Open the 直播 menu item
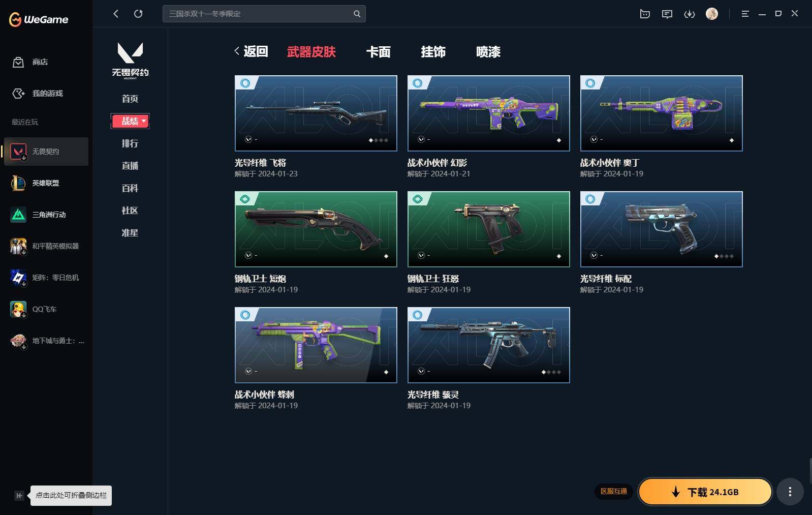The image size is (812, 515). click(130, 166)
